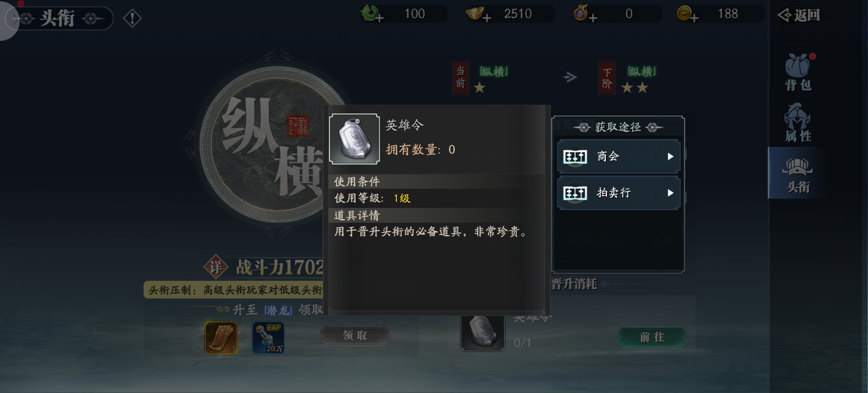
Task: Click the greyed 领取 claim button
Action: tap(355, 336)
